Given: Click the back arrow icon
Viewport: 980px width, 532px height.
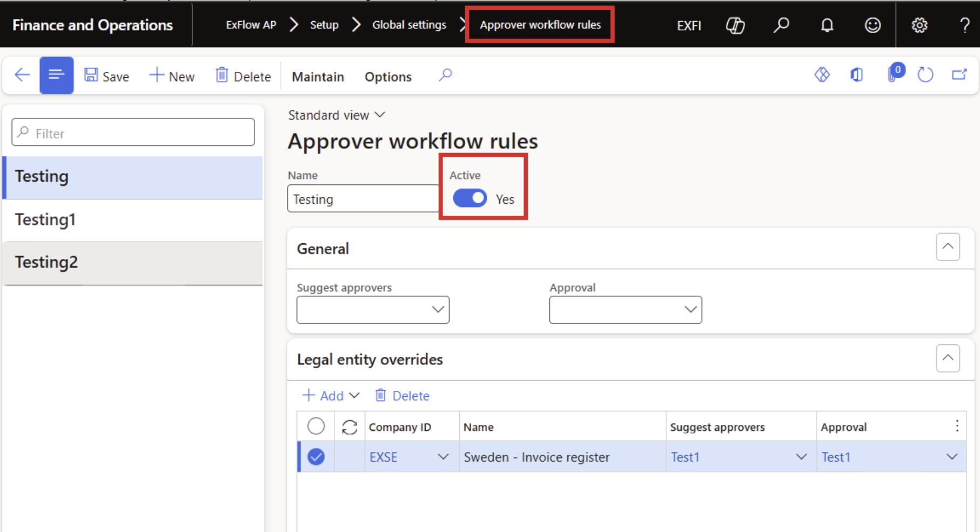Looking at the screenshot, I should point(22,75).
